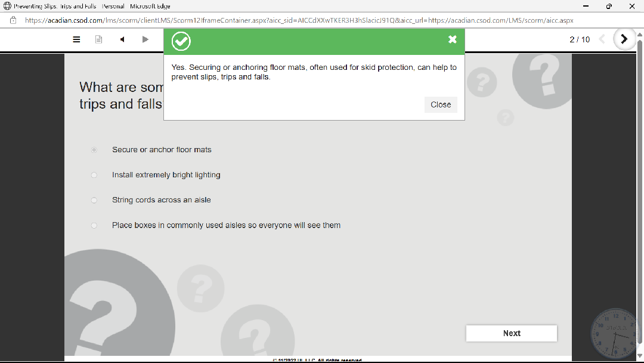Image resolution: width=644 pixels, height=363 pixels.
Task: Click the 2 / 10 page counter
Action: coord(580,39)
